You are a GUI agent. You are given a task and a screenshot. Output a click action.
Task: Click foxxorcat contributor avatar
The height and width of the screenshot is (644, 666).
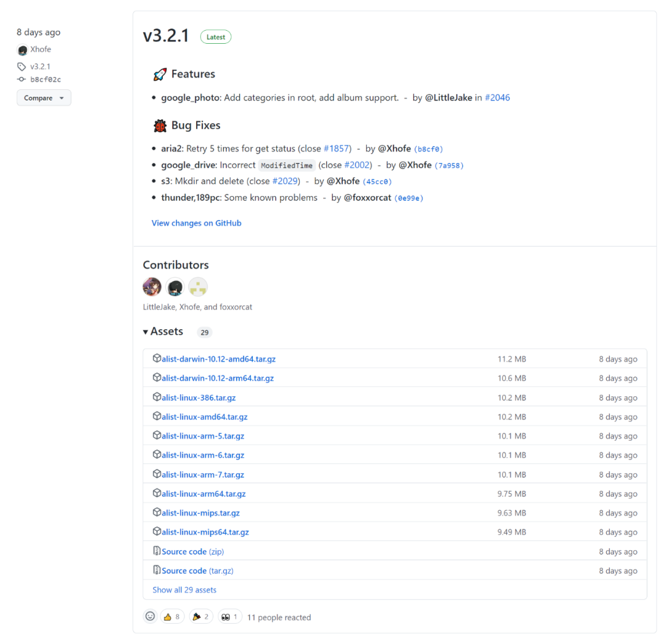click(198, 287)
